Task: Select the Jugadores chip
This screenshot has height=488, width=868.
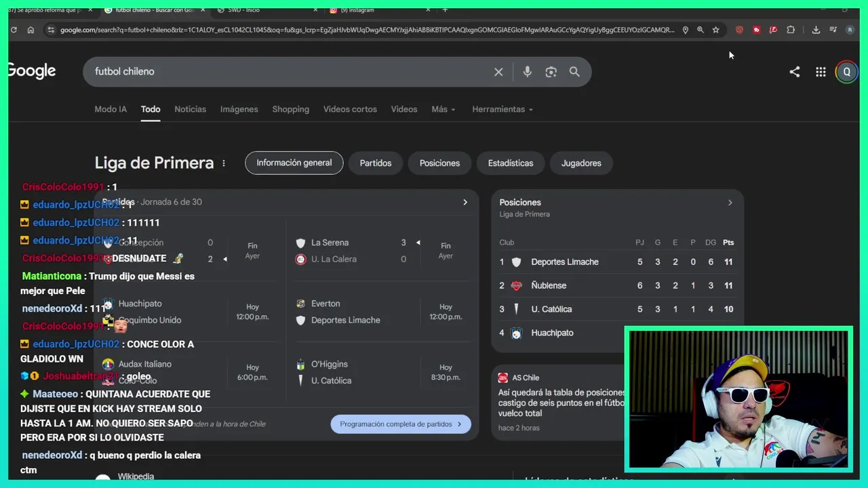Action: (581, 163)
